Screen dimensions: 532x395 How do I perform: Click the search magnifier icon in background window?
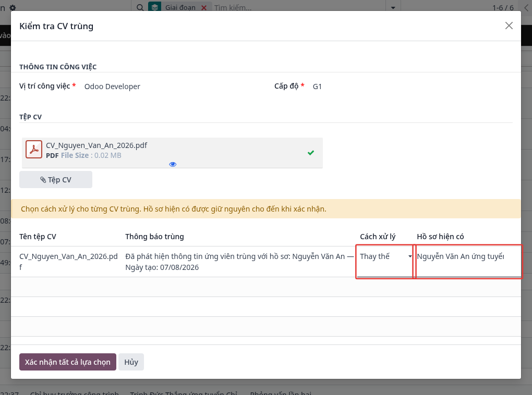[140, 7]
